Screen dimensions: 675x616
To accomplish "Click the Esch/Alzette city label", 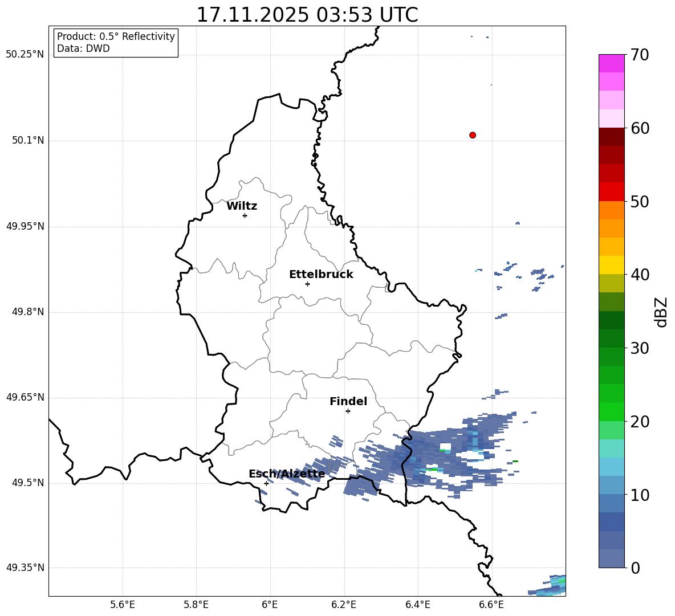I will coord(287,474).
